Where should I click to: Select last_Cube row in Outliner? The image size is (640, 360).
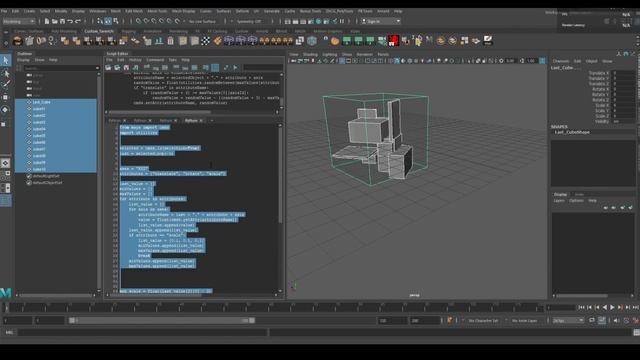(x=56, y=102)
